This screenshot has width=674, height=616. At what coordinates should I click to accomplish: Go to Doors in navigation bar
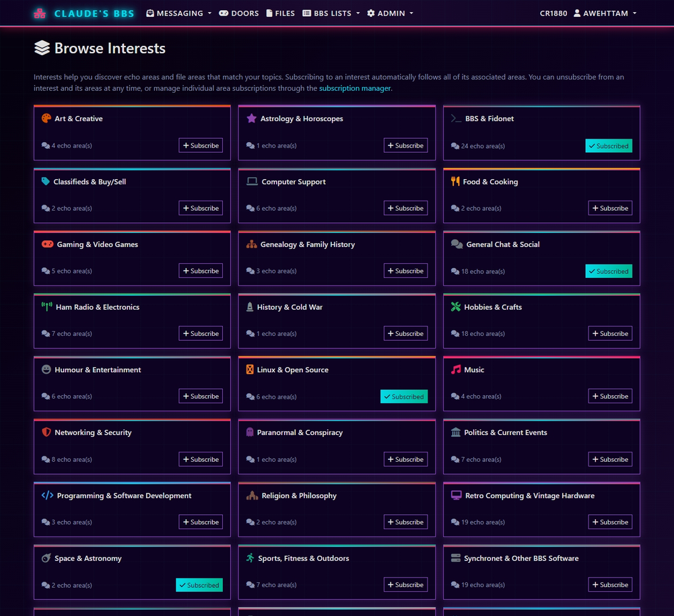(238, 13)
